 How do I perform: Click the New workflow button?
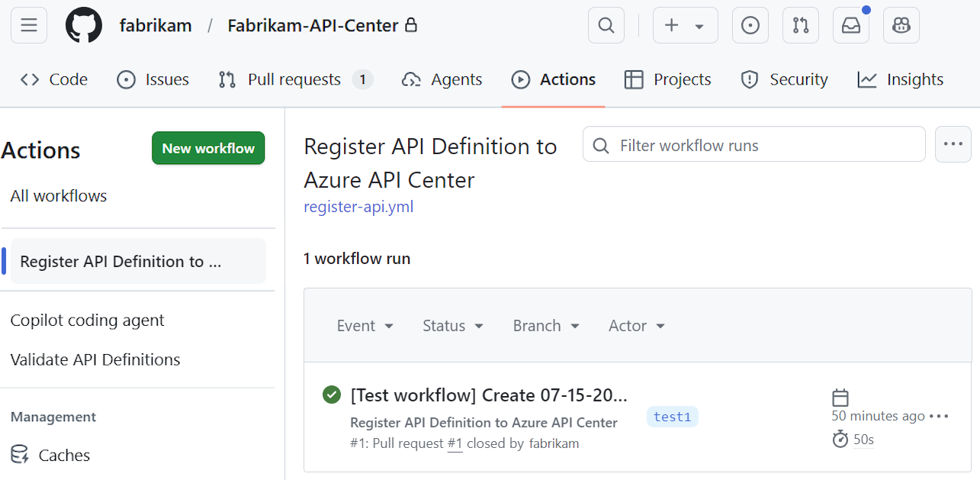point(207,148)
